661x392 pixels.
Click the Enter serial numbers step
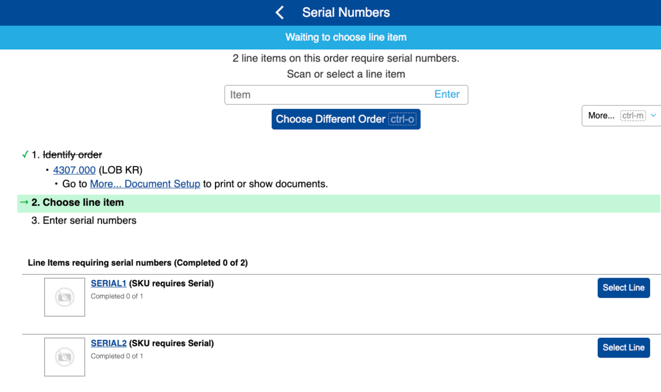[x=84, y=220]
